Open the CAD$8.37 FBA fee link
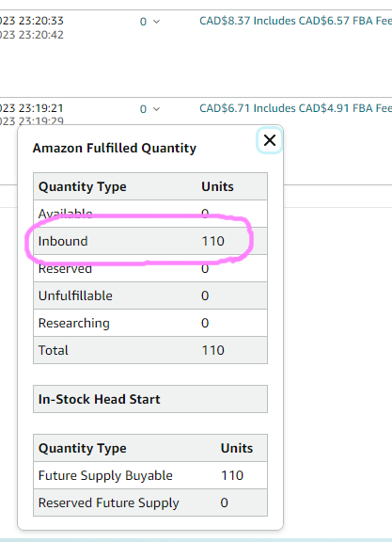The image size is (392, 542). pyautogui.click(x=295, y=21)
